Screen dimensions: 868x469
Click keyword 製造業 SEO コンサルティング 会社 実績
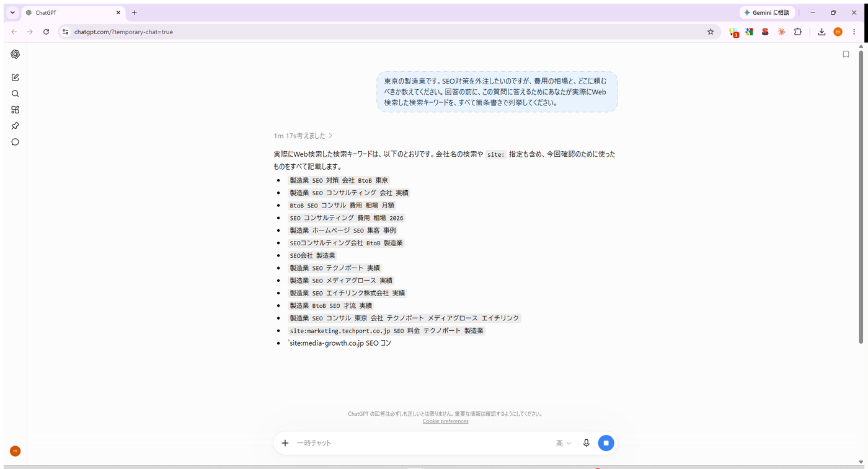(349, 193)
